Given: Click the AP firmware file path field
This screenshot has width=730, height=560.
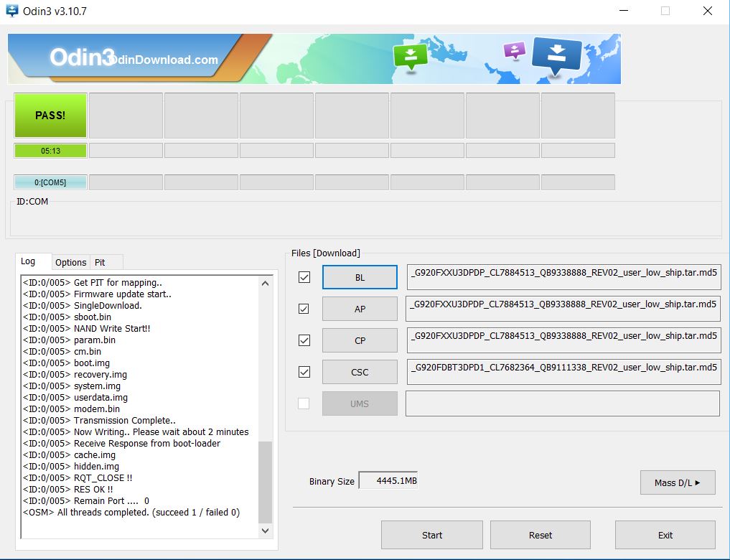Looking at the screenshot, I should click(x=563, y=309).
